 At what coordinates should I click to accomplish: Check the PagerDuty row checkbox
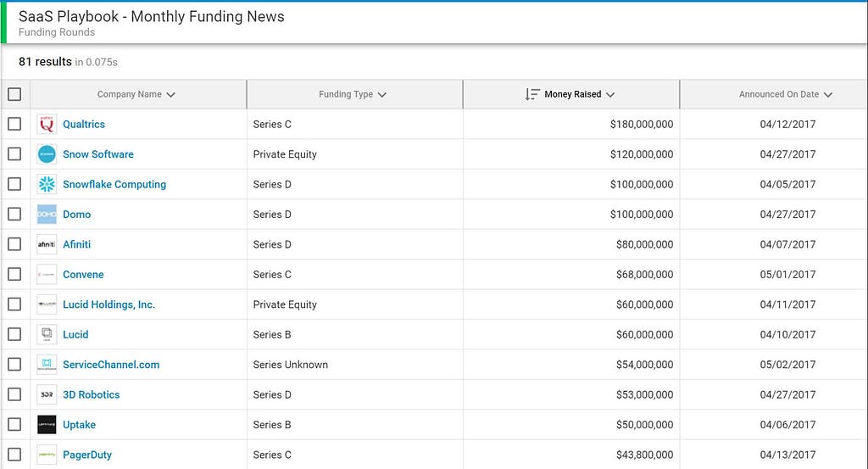14,455
